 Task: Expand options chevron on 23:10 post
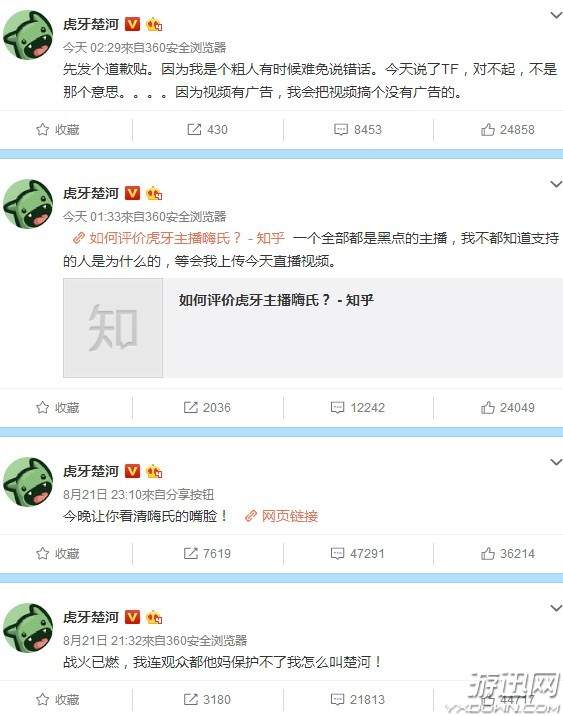(x=556, y=462)
